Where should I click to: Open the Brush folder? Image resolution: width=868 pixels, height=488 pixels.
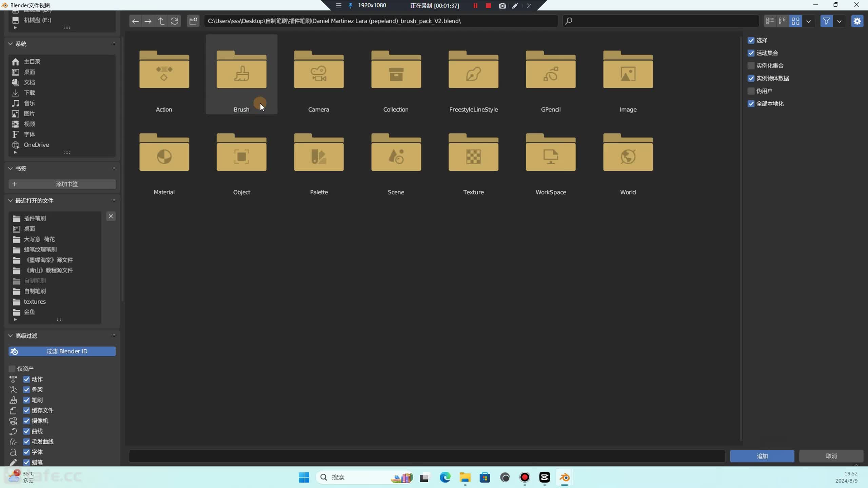pyautogui.click(x=241, y=75)
